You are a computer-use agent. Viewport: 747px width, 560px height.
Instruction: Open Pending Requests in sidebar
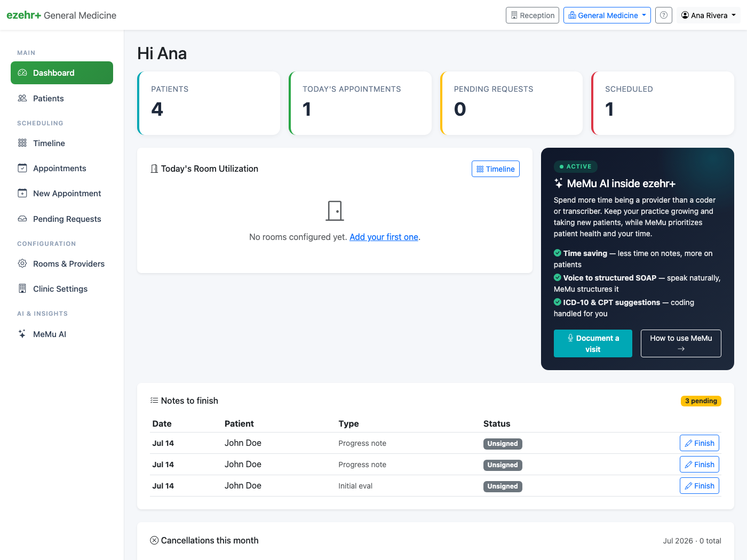[x=62, y=219]
